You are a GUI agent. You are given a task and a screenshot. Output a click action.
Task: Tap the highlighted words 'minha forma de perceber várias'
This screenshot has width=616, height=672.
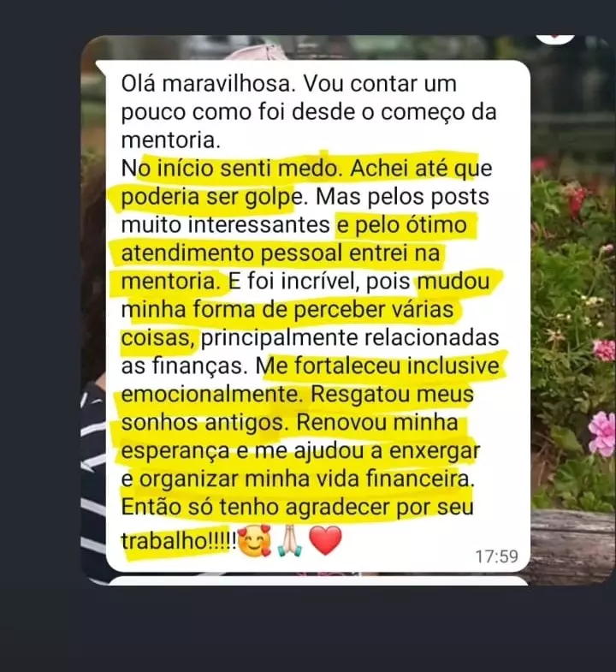click(287, 309)
